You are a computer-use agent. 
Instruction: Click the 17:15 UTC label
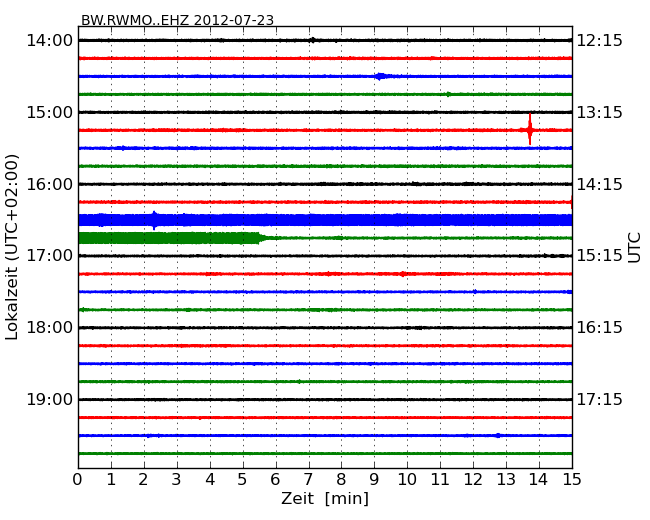(x=600, y=399)
